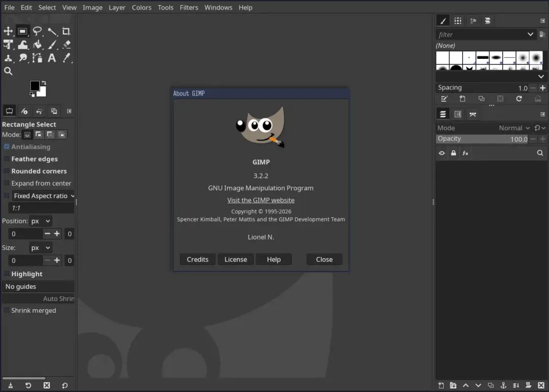Open the Select menu
Viewport: 549px width, 392px height.
[x=47, y=7]
